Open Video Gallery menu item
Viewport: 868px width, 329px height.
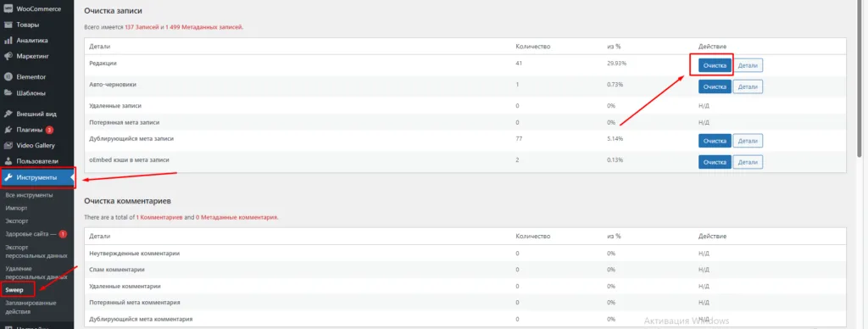tap(36, 145)
